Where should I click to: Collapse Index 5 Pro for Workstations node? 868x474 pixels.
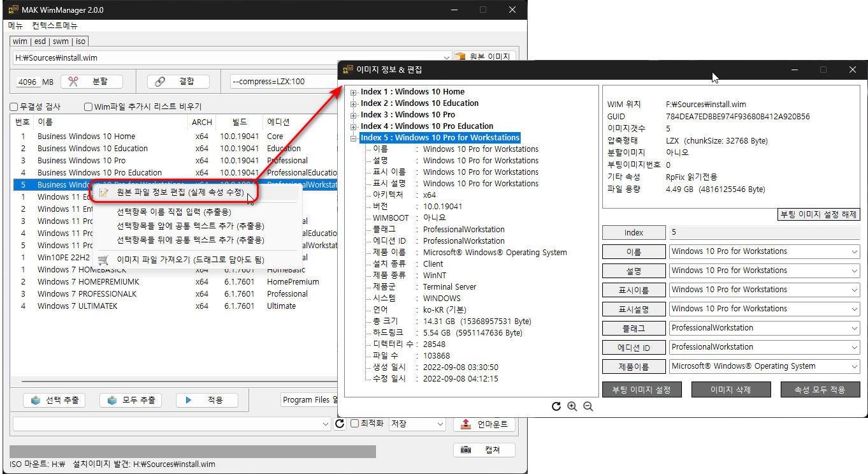click(354, 138)
